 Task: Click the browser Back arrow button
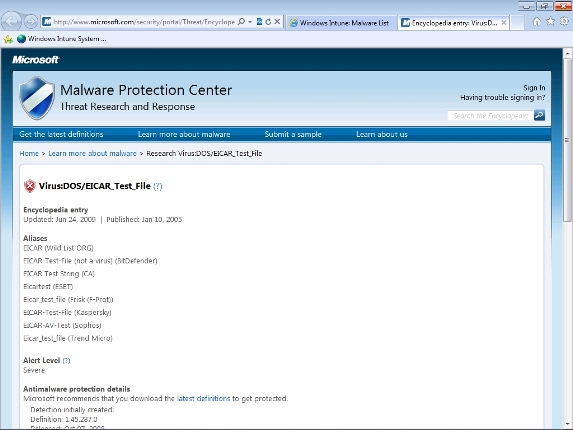point(11,22)
